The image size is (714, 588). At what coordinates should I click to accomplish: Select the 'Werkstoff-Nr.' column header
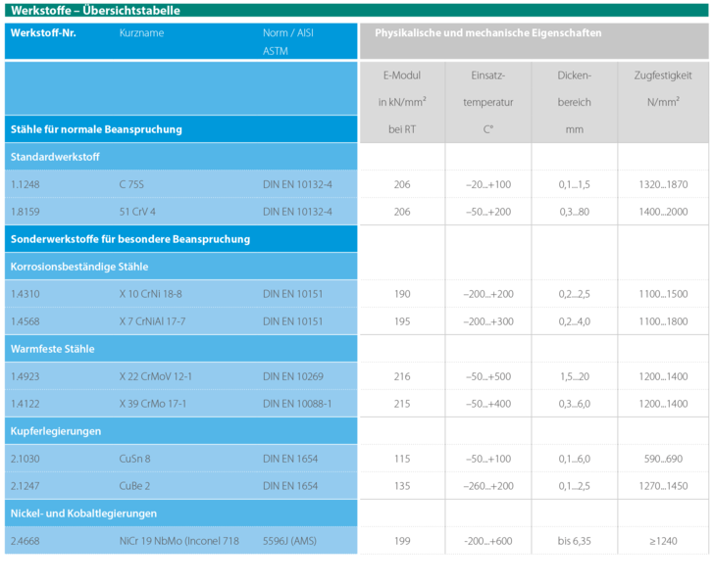(43, 32)
